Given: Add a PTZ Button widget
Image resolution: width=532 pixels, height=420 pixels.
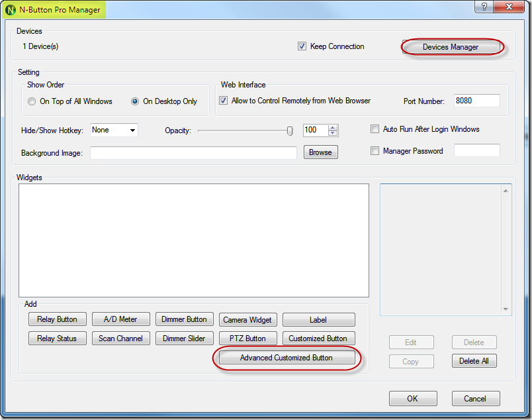Looking at the screenshot, I should point(247,339).
